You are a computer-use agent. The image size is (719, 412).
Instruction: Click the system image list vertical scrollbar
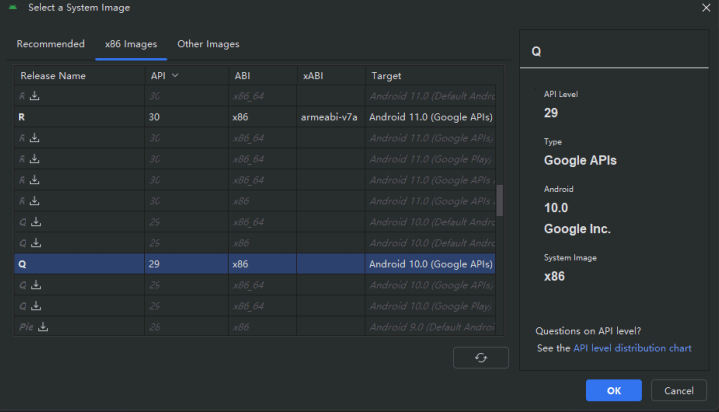[500, 200]
